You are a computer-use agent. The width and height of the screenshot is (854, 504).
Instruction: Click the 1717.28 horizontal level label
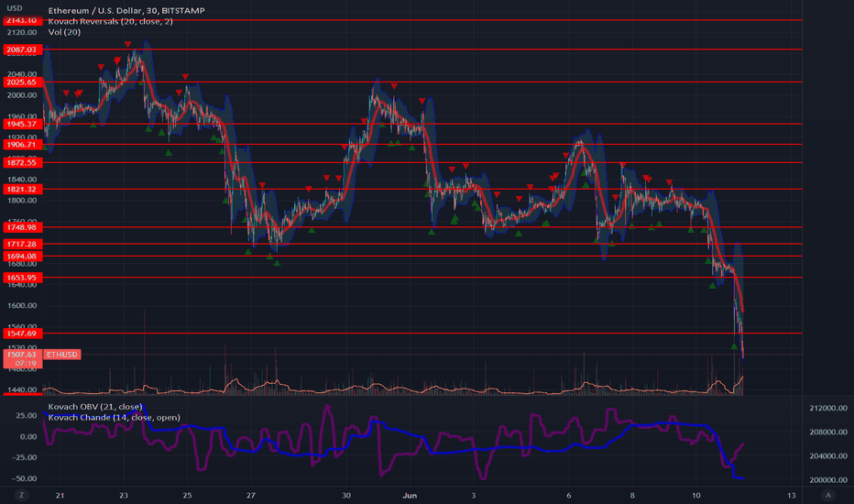22,244
